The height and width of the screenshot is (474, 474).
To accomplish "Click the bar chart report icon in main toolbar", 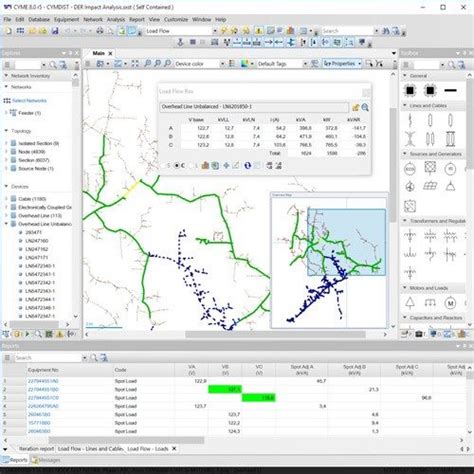I will 290,31.
